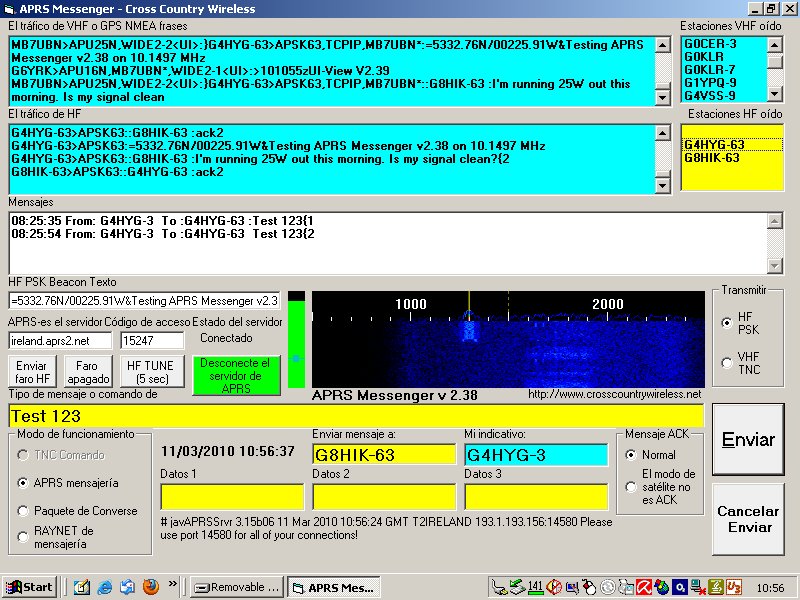Viewport: 800px width, 600px height.
Task: Open the notepad quick launch icon
Action: pyautogui.click(x=82, y=587)
